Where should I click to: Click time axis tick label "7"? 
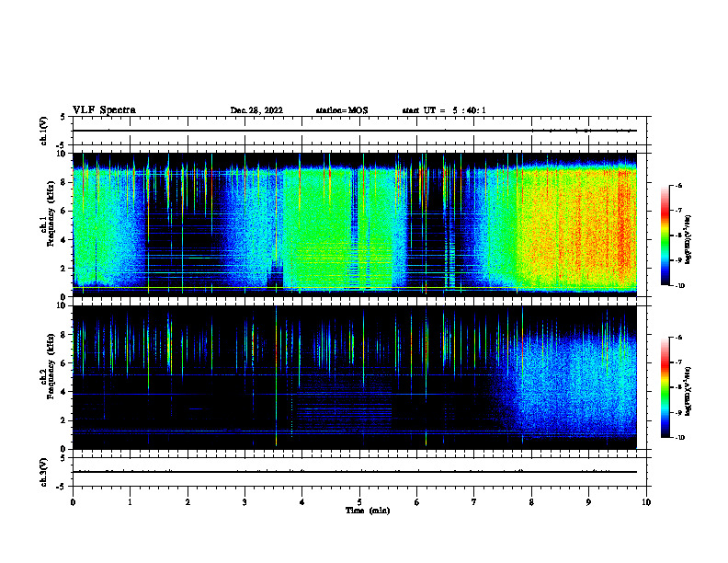point(474,502)
